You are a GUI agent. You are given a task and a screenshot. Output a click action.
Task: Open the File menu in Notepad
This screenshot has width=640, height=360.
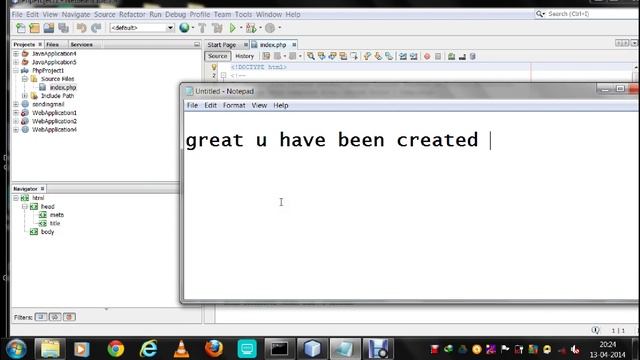(x=192, y=105)
